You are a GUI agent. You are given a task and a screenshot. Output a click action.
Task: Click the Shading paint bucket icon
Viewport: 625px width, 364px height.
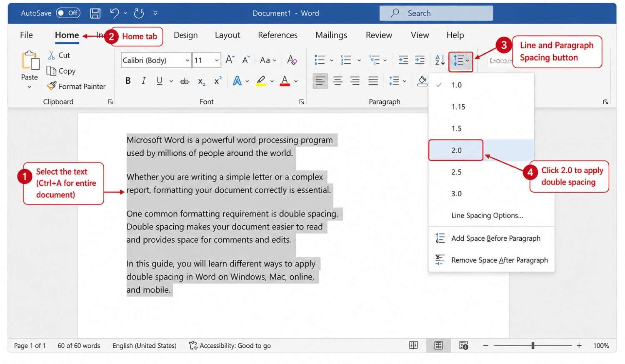coord(422,81)
